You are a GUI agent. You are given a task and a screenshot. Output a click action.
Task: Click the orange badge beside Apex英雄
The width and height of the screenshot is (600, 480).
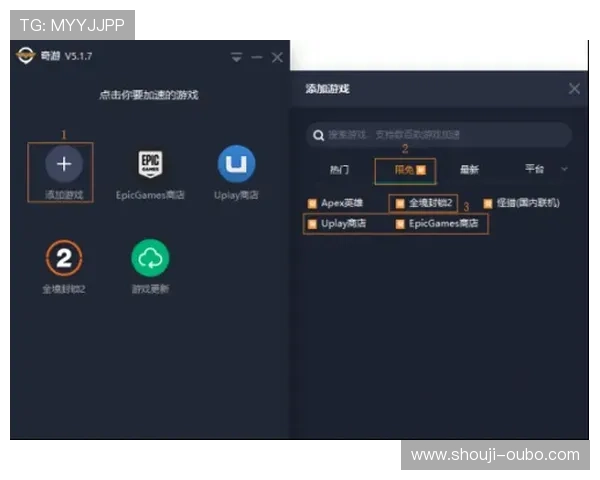click(312, 204)
